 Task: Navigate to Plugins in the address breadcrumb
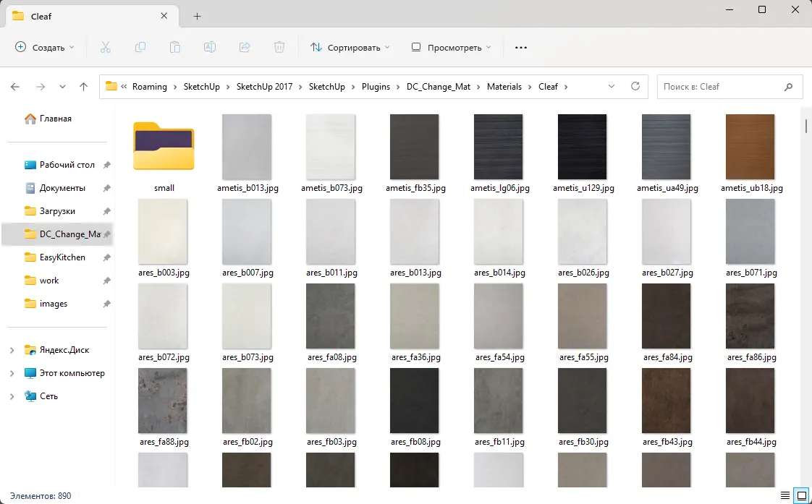click(376, 87)
